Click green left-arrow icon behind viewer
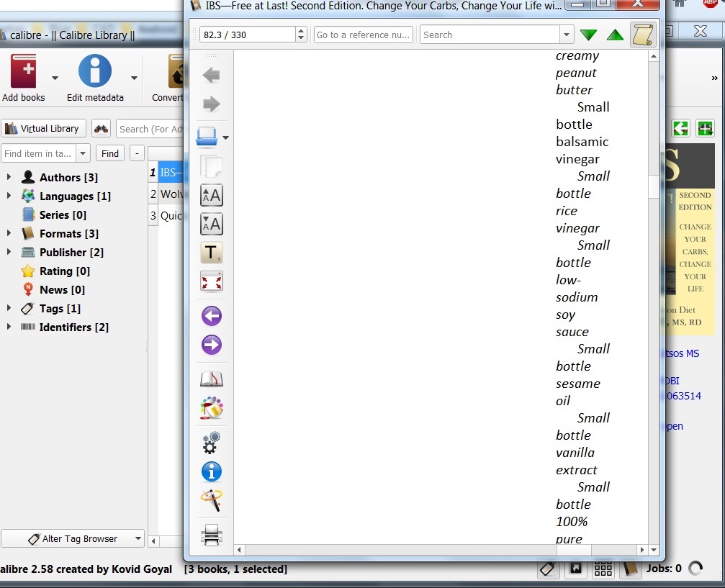The image size is (725, 588). coord(680,128)
